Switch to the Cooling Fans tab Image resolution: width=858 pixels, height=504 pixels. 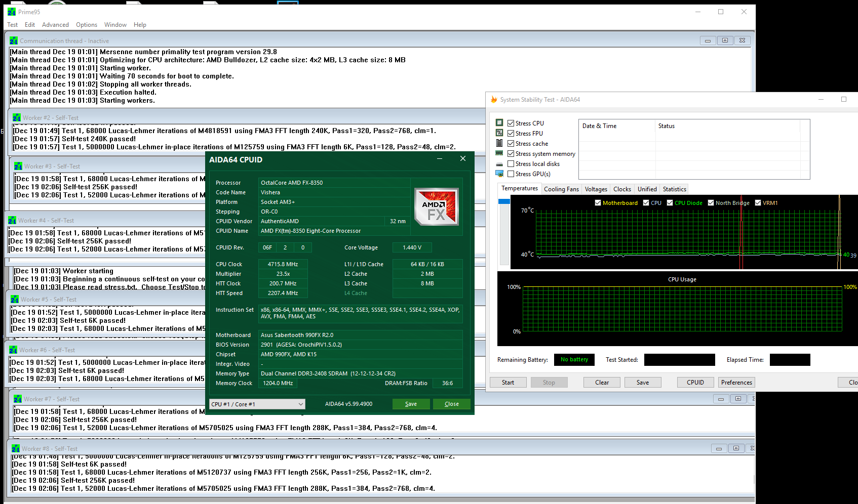[x=561, y=189]
